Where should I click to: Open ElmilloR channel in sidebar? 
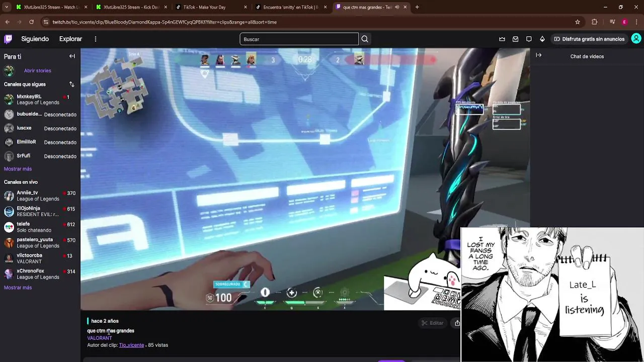pos(40,142)
